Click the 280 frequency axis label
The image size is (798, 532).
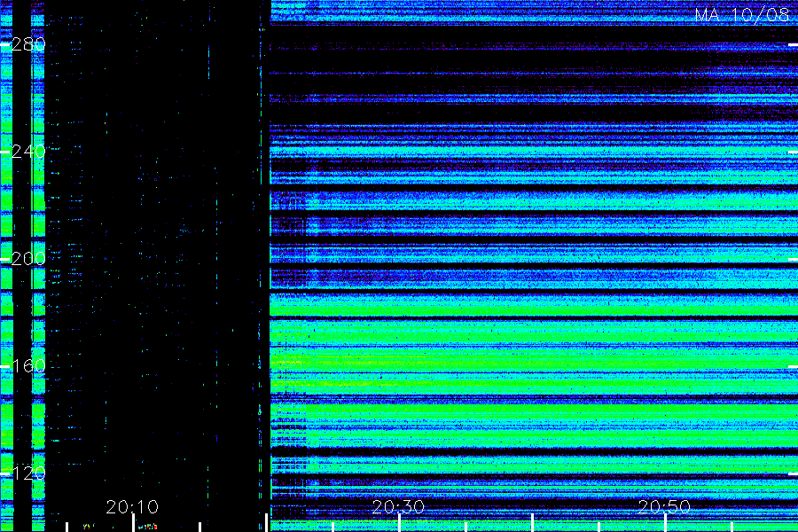[x=28, y=44]
